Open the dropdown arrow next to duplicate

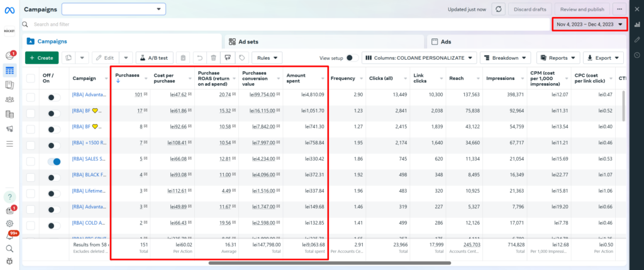click(x=82, y=58)
